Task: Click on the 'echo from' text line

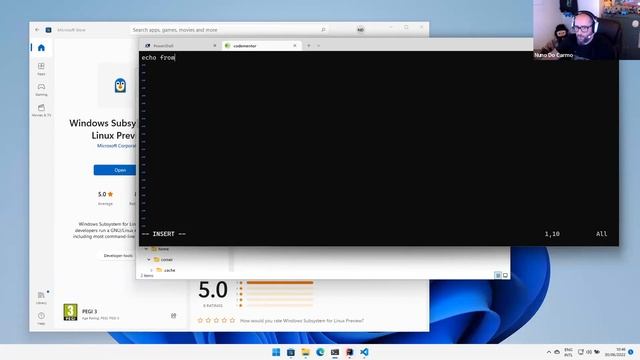Action: (158, 58)
